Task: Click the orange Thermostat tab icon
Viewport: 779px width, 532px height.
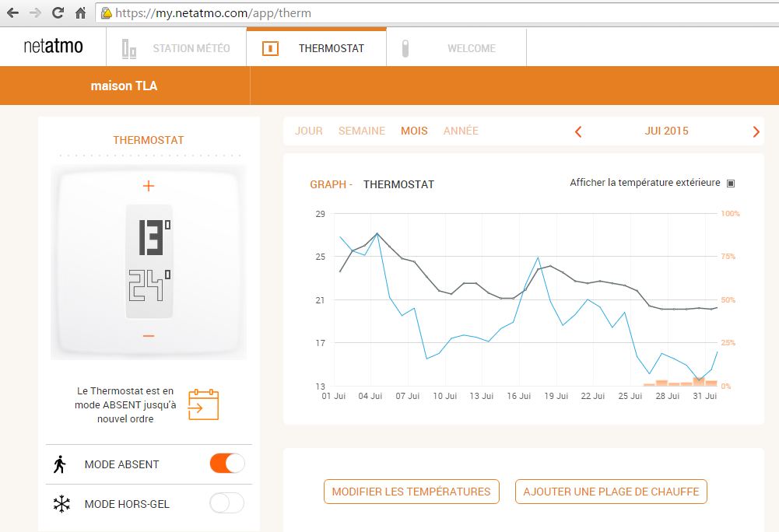Action: 270,48
